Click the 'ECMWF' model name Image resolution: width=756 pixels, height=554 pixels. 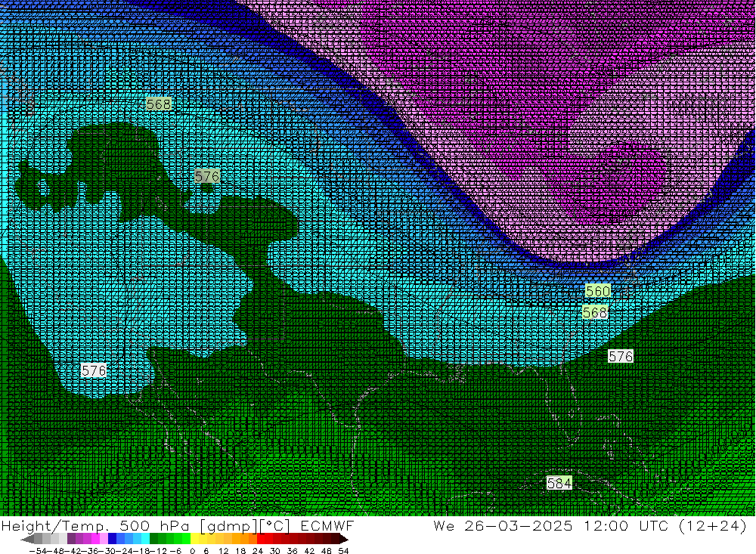327,525
